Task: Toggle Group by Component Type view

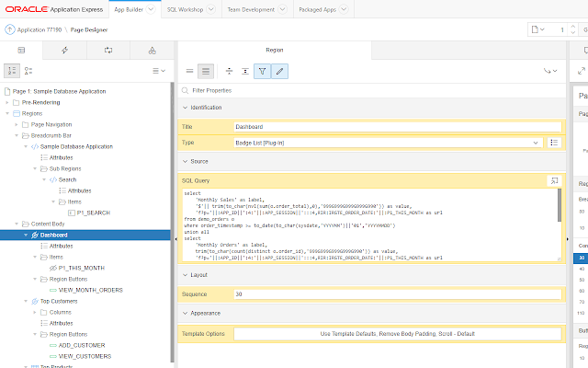Action: tap(28, 71)
